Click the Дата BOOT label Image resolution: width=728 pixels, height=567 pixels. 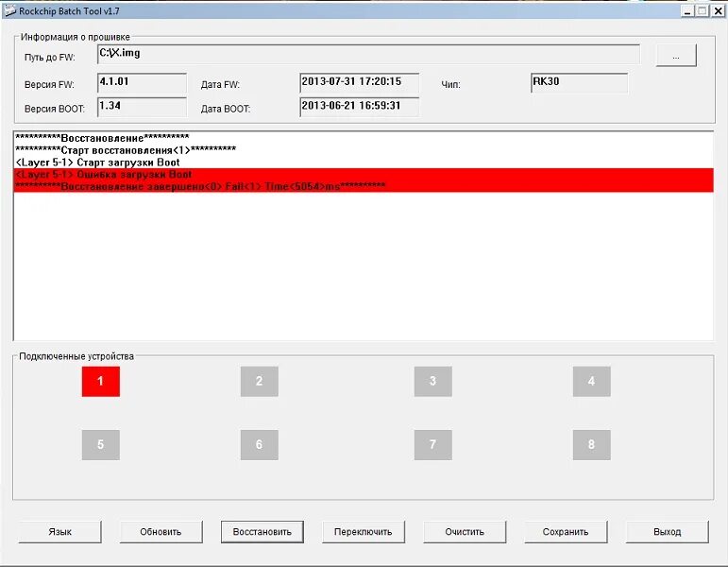[x=225, y=109]
